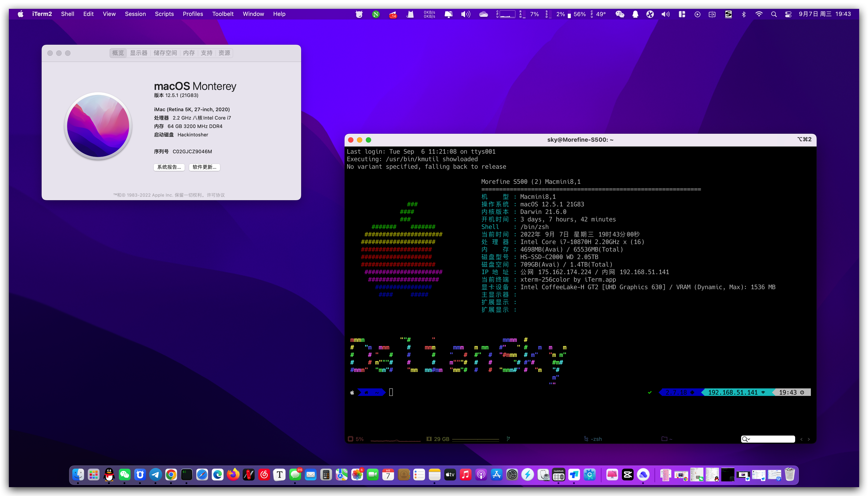
Task: Open Calendar showing 7 in Dock
Action: [388, 475]
